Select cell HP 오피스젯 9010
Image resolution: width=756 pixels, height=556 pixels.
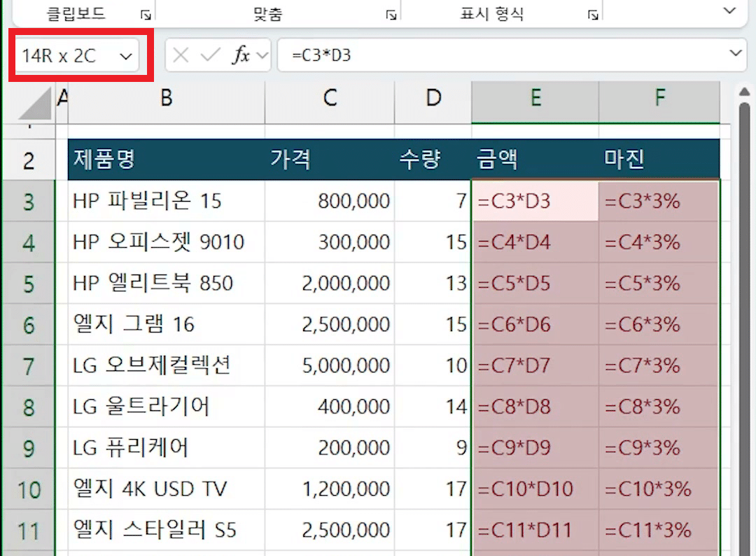point(167,242)
